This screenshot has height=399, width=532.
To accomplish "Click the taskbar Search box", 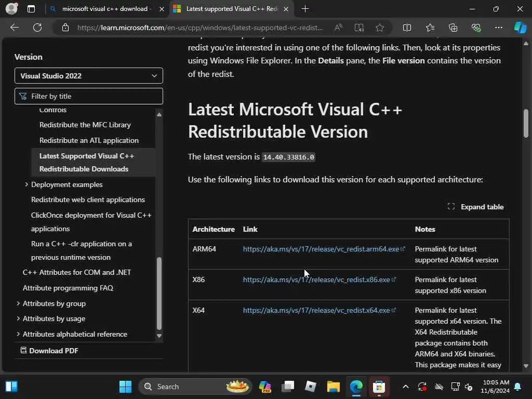I will coord(195,387).
